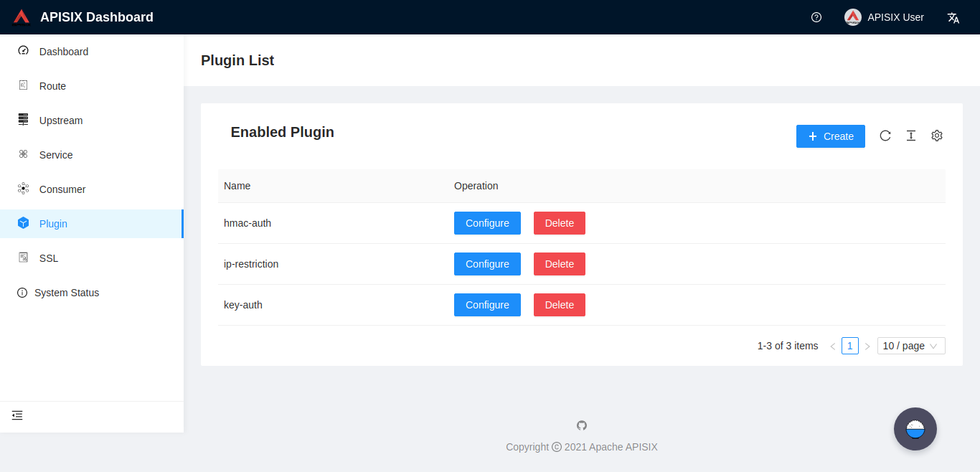Open the 10 / page size dropdown

[x=910, y=346]
